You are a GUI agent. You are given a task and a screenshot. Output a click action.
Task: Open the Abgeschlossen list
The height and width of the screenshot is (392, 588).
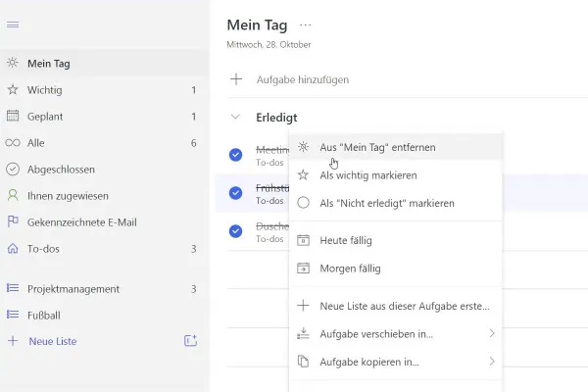click(x=104, y=170)
